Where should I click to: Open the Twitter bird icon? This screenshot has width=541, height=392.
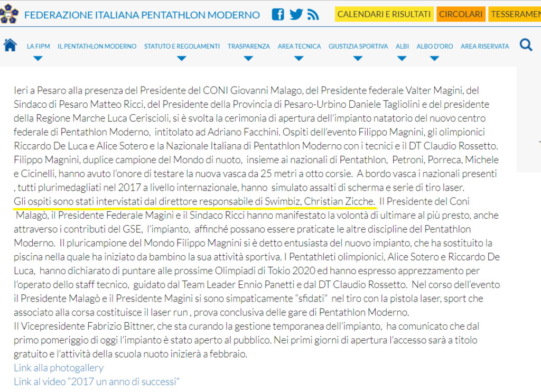296,14
